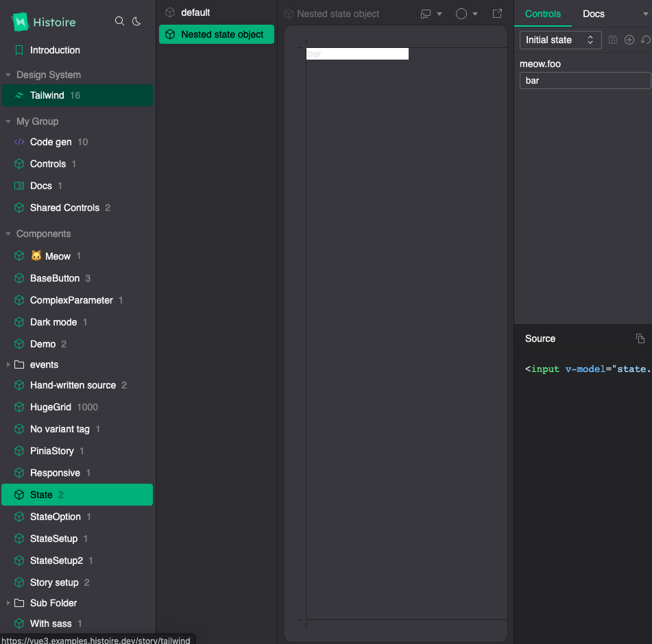Collapse the Components group

point(8,234)
